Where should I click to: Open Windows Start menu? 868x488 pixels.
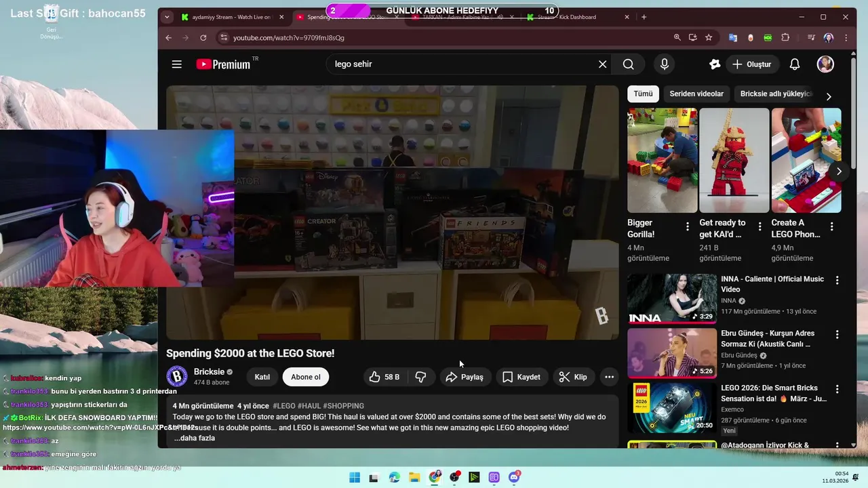coord(355,477)
